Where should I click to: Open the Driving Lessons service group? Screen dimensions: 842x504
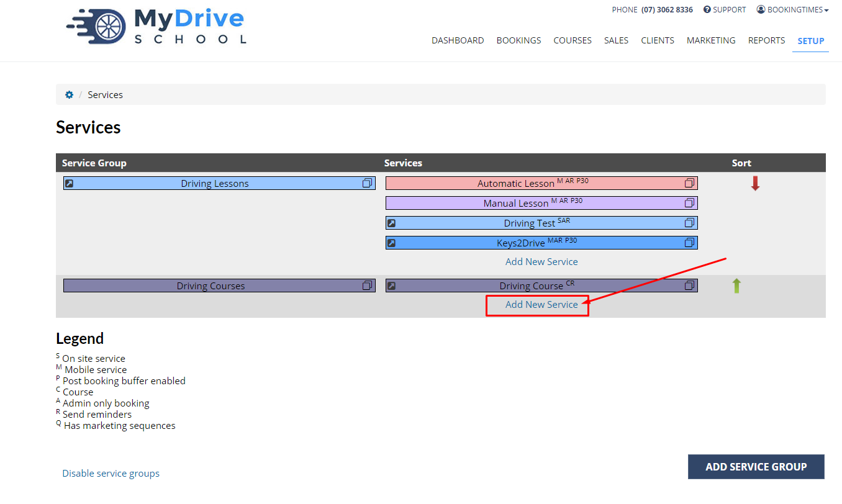[x=219, y=183]
